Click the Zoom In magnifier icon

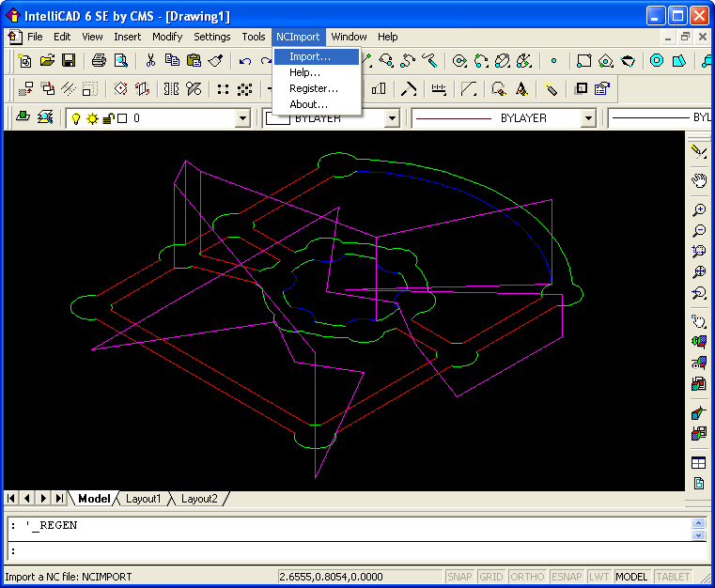click(x=699, y=209)
